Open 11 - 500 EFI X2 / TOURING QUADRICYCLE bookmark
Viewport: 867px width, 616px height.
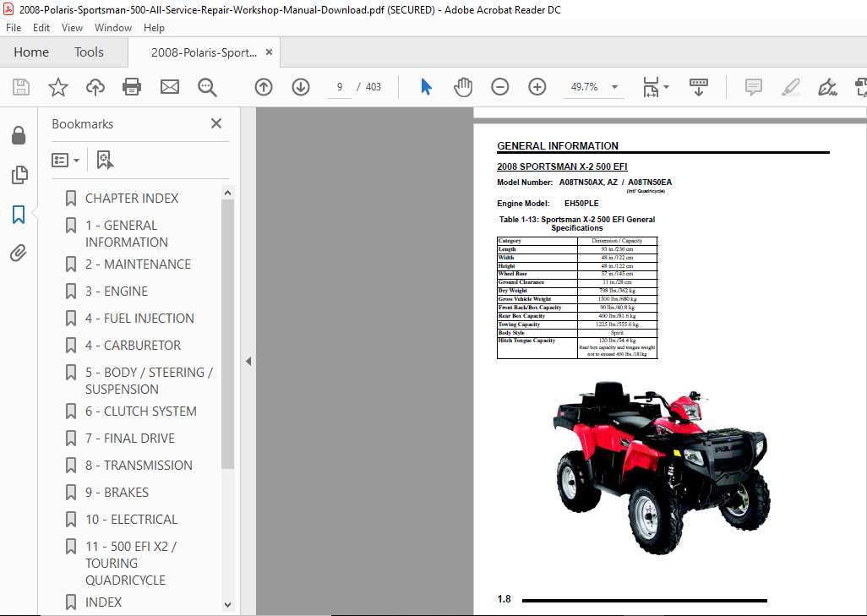pos(131,563)
